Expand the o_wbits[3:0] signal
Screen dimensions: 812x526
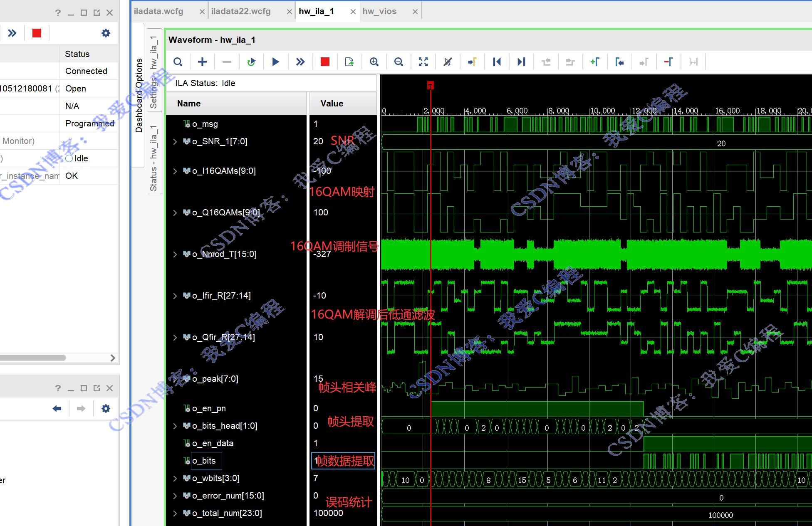(x=175, y=478)
